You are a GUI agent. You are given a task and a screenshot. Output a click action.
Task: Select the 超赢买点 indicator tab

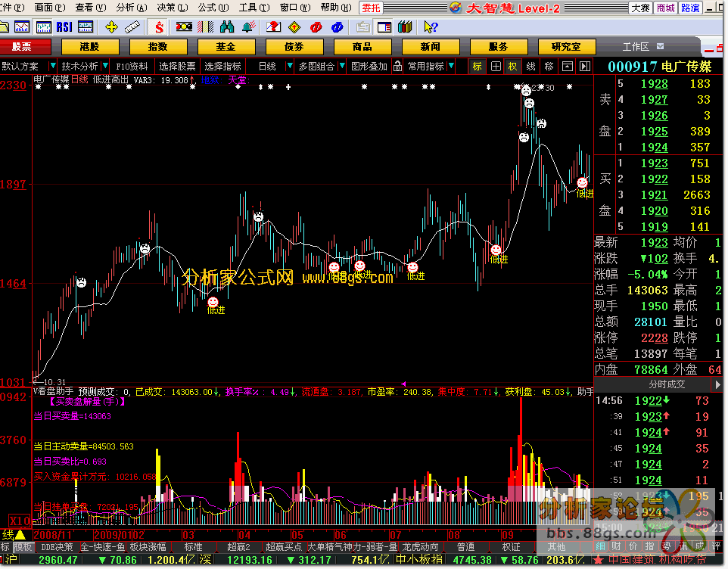click(284, 547)
